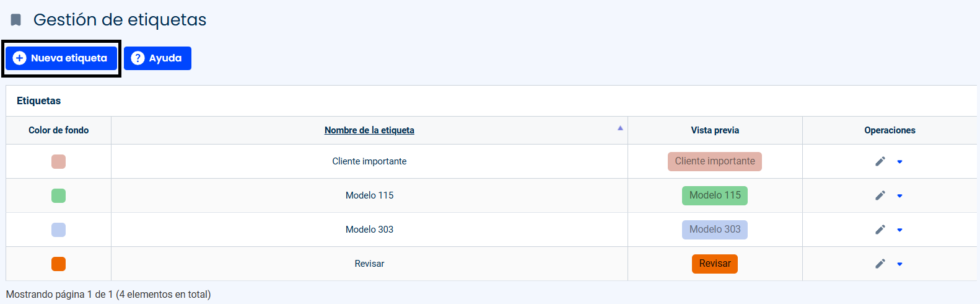
Task: Edit the Modelo 303 tag via pencil icon
Action: pos(880,230)
